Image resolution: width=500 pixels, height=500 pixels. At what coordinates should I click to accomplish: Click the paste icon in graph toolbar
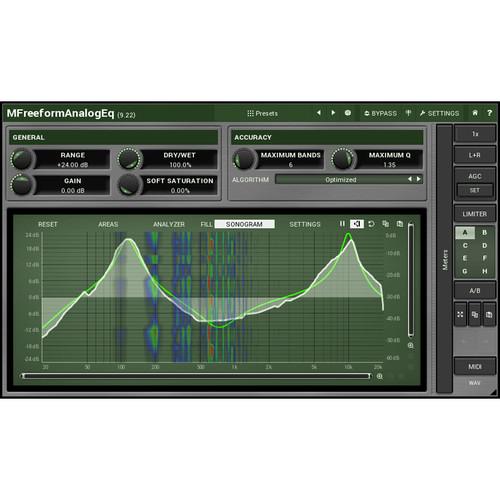click(400, 224)
